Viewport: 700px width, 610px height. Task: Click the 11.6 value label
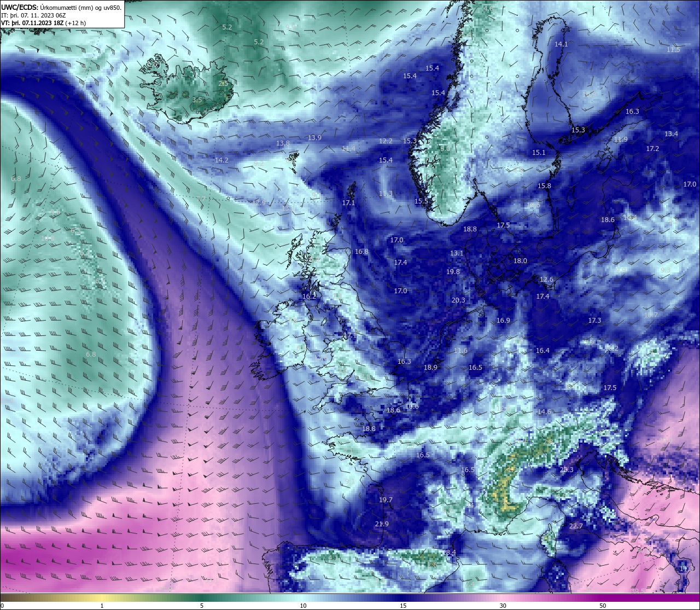[460, 351]
